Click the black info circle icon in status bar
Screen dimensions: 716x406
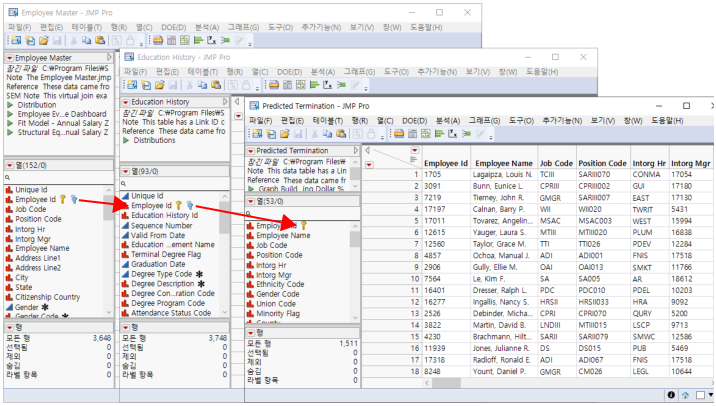point(671,395)
